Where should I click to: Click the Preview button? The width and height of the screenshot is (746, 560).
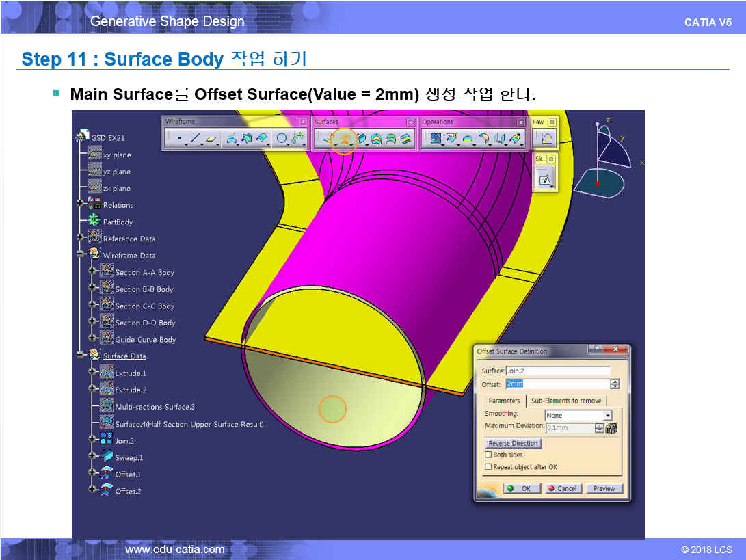pos(604,488)
